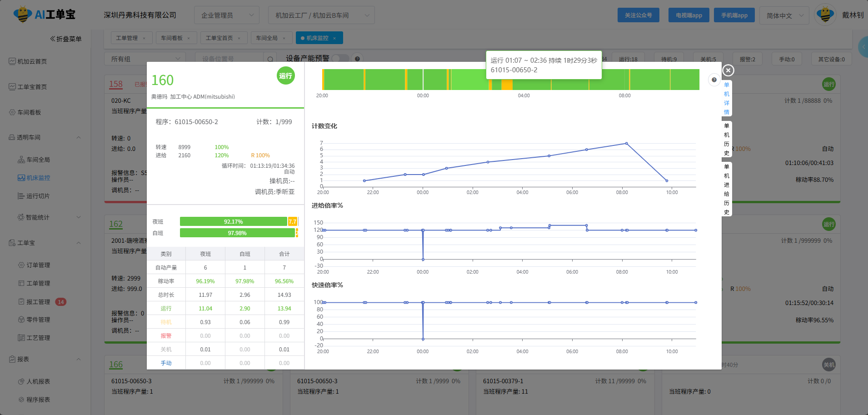Collapse the 透明车间 sidebar section
Viewport: 868px width, 415px height.
click(79, 137)
